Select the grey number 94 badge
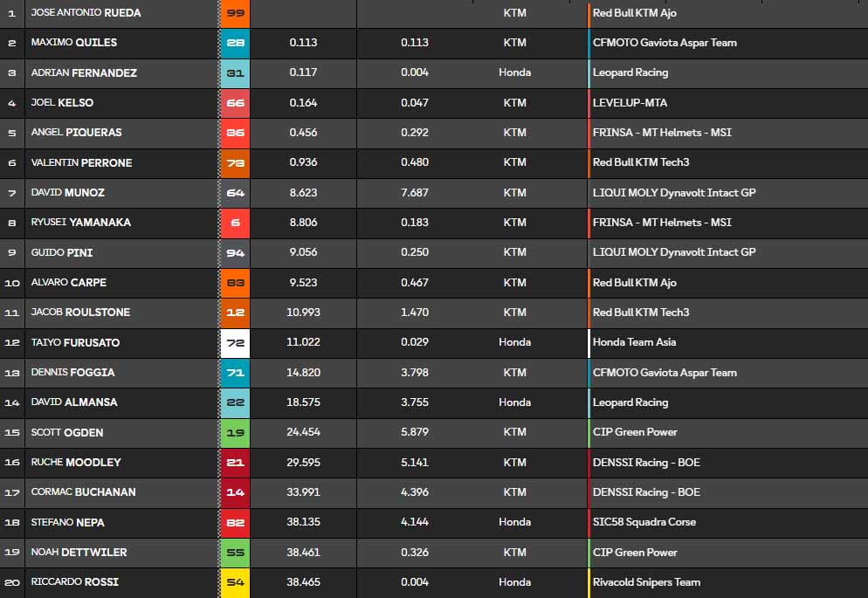The width and height of the screenshot is (868, 598). 234,252
